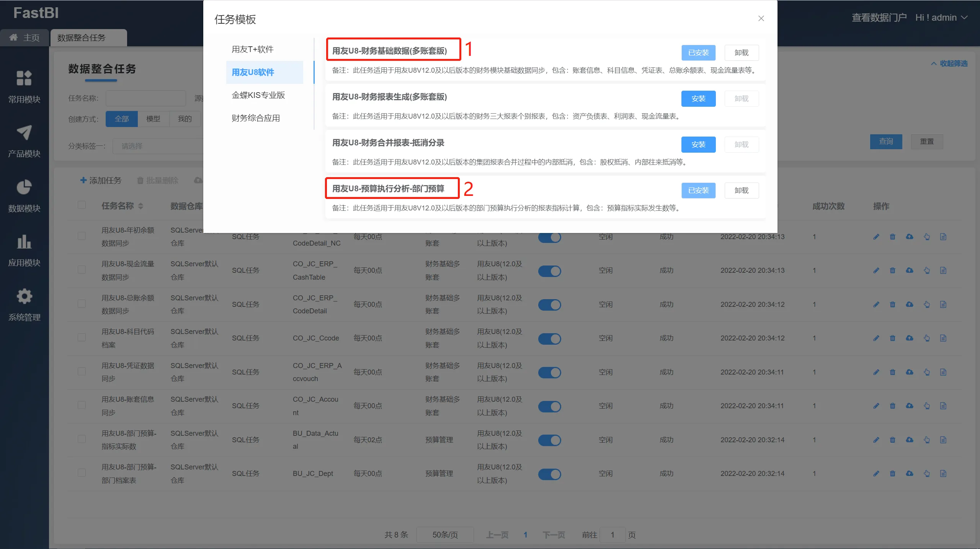This screenshot has width=980, height=549.
Task: Click the 重置 reset button
Action: 927,142
